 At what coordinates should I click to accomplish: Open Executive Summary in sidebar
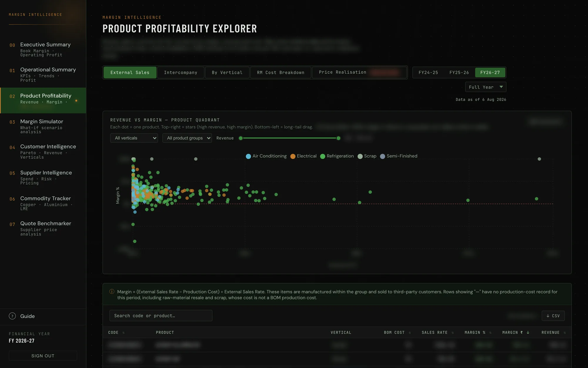click(x=43, y=49)
